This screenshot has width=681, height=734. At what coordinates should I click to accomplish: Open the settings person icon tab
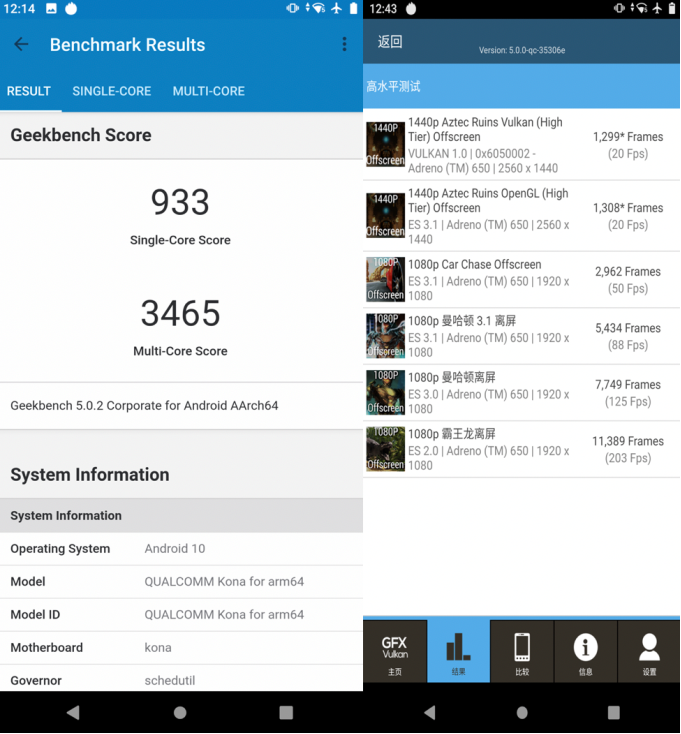(649, 651)
